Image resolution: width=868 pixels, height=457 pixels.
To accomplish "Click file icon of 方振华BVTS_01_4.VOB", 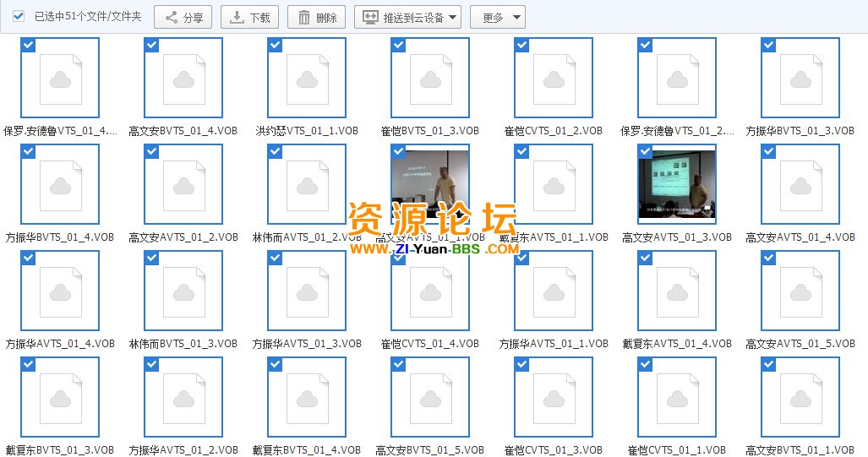I will coord(60,184).
